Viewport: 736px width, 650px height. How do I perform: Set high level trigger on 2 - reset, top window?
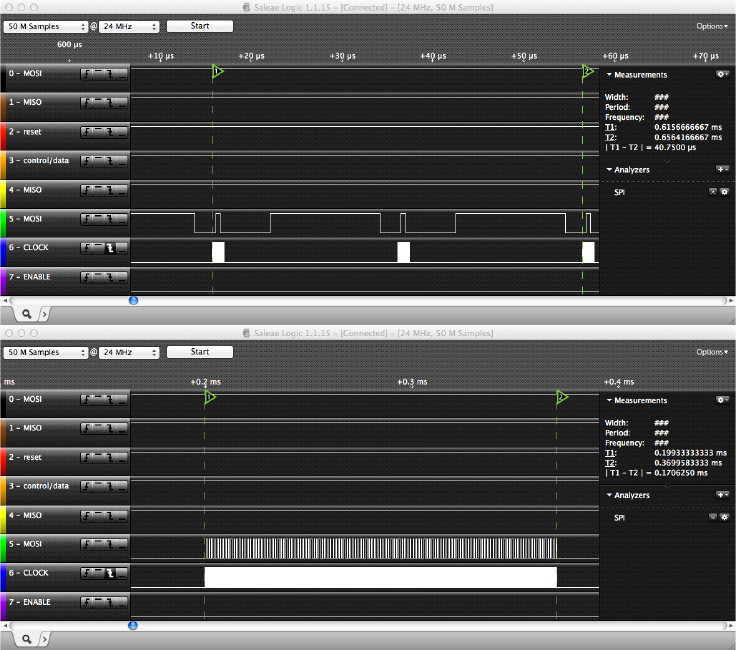click(99, 132)
